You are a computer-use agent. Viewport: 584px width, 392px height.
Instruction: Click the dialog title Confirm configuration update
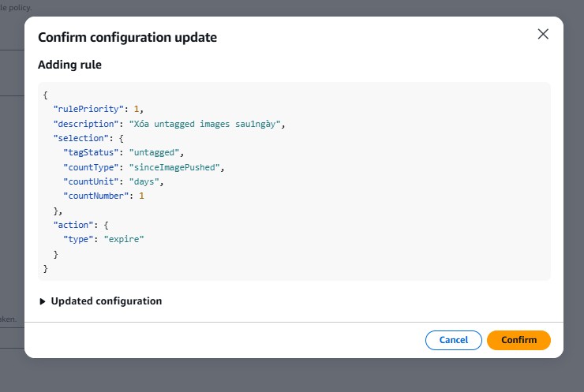pos(127,37)
